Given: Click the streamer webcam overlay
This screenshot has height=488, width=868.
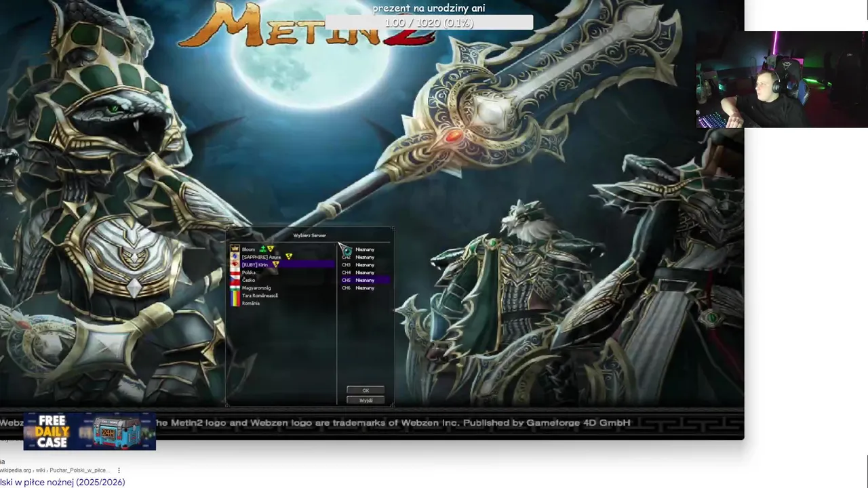Looking at the screenshot, I should 782,79.
